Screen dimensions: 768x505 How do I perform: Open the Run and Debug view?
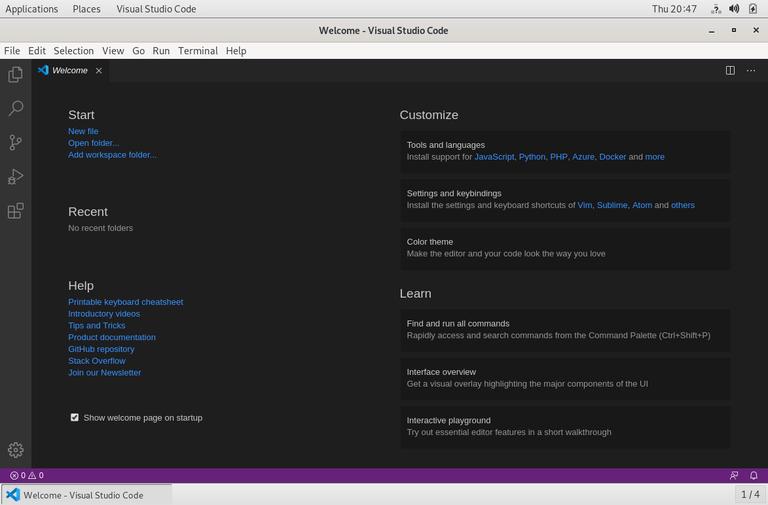pos(15,177)
